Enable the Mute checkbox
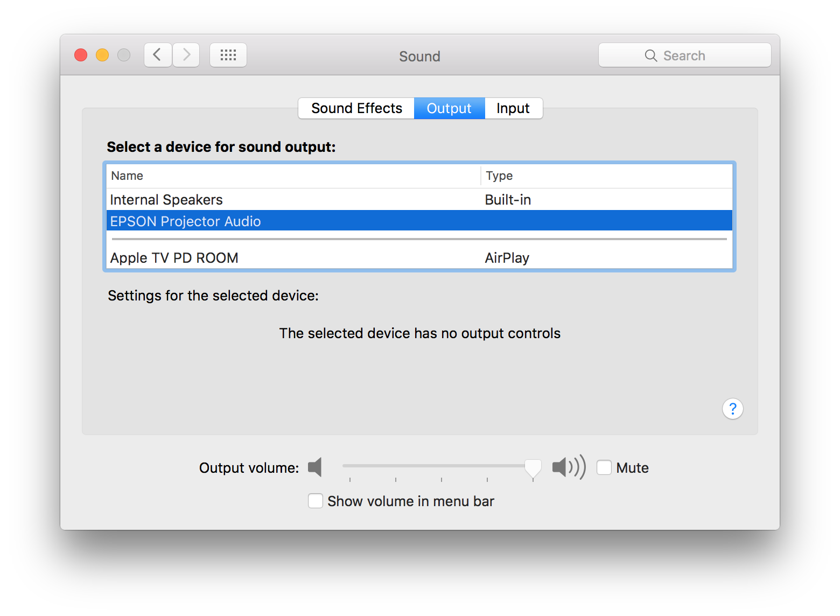The height and width of the screenshot is (616, 840). (604, 467)
